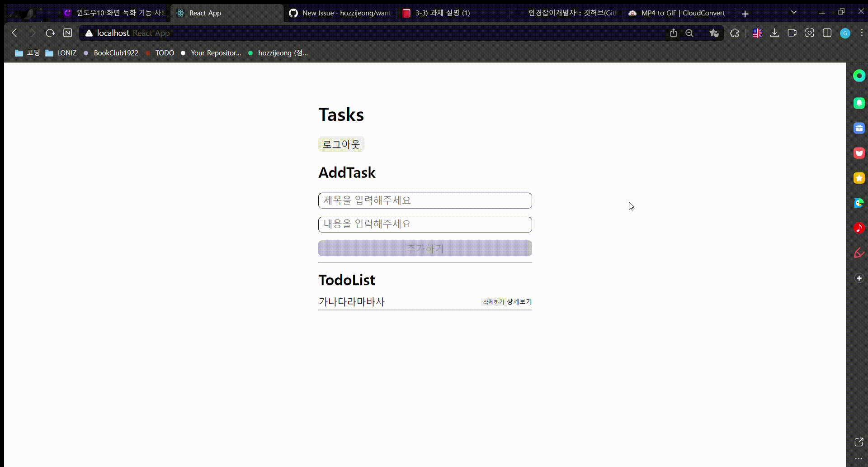Open the BookClub1922 bookmark

click(x=111, y=53)
